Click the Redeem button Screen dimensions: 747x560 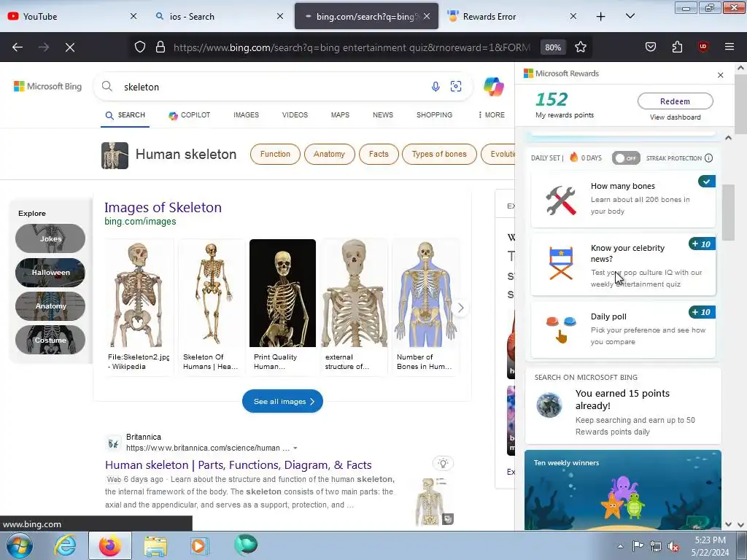pyautogui.click(x=675, y=101)
